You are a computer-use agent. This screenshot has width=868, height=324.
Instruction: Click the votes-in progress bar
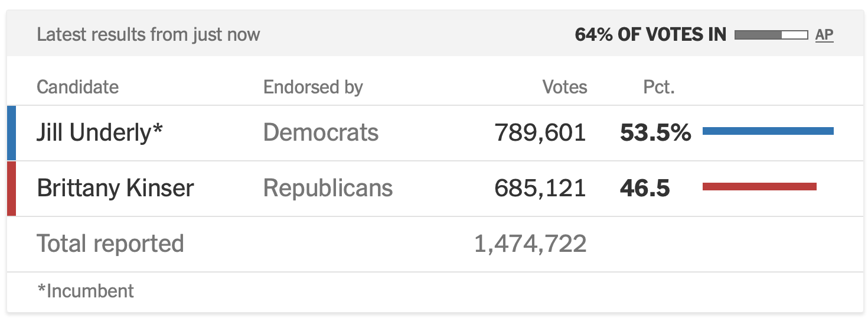click(771, 35)
